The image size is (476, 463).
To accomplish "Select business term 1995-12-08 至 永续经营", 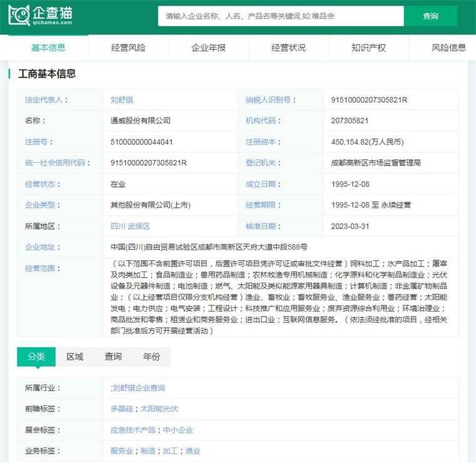I will [371, 205].
